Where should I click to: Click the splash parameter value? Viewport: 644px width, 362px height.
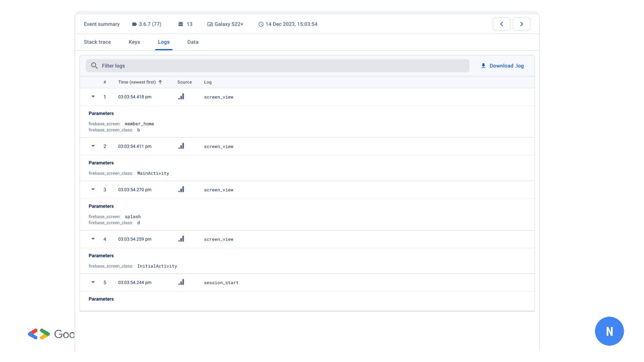coord(133,217)
